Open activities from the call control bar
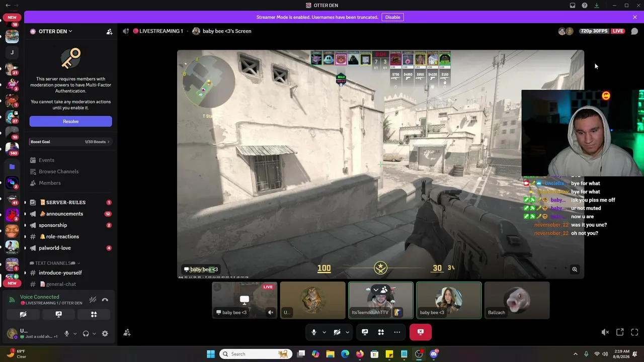This screenshot has width=644, height=362. [381, 332]
